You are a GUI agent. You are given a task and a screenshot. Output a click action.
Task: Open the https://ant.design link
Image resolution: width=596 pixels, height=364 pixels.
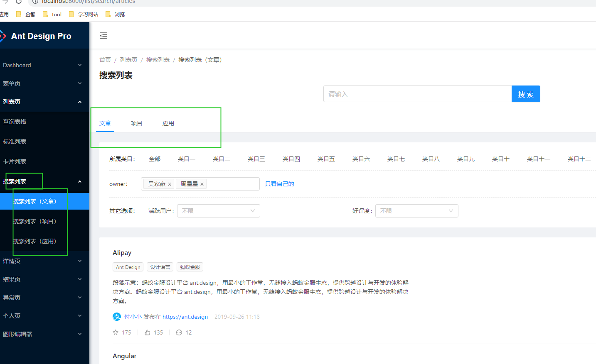(185, 317)
